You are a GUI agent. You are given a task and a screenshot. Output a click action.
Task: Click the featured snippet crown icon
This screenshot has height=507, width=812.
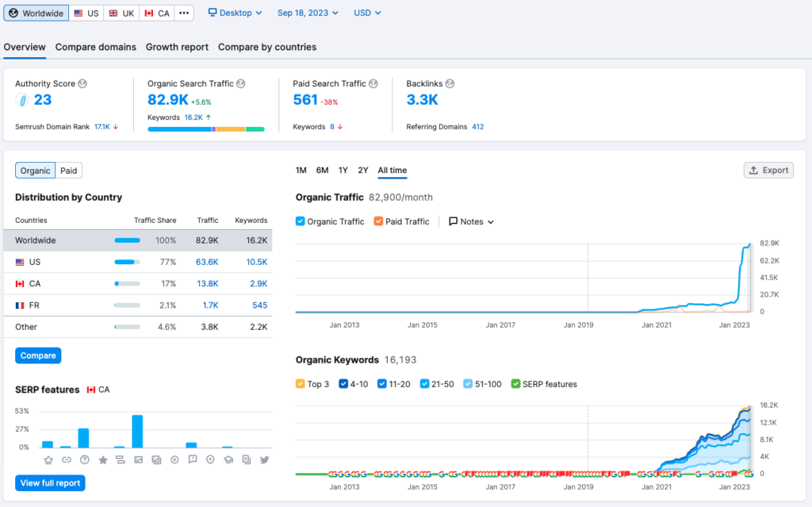(x=48, y=460)
